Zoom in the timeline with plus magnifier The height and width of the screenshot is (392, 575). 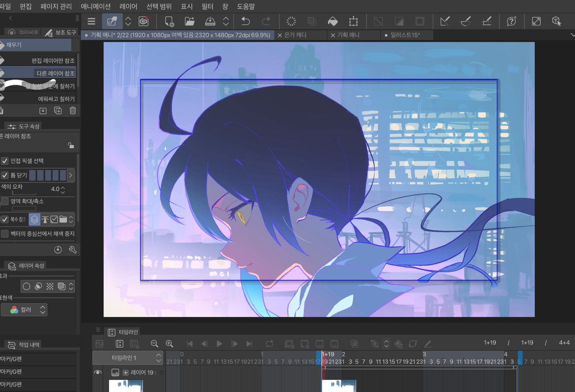point(169,344)
